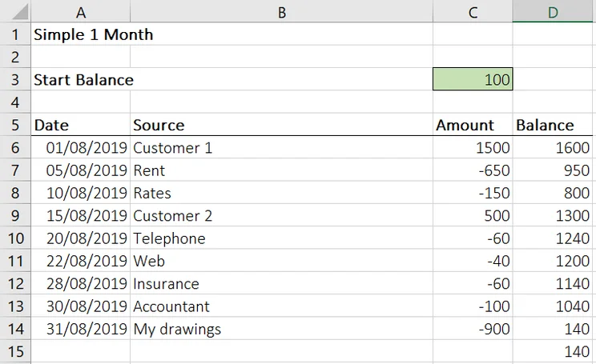The width and height of the screenshot is (596, 364).
Task: Select amount cell -150
Action: (x=473, y=193)
